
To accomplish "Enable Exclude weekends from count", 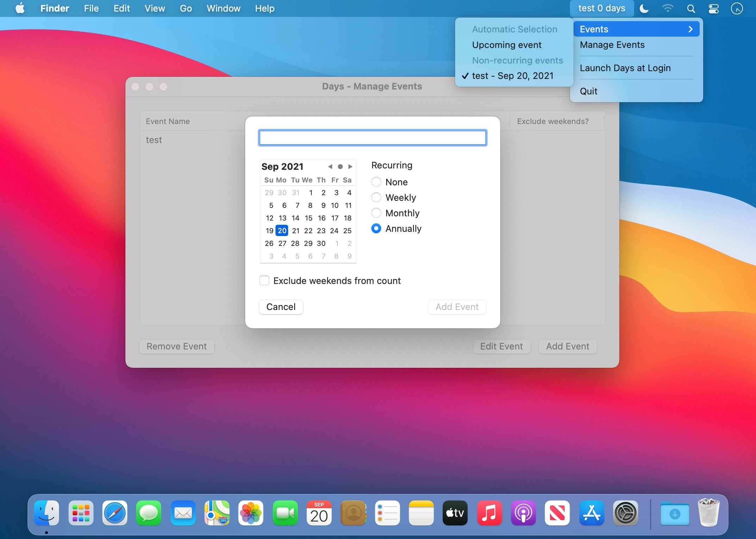I will [264, 280].
